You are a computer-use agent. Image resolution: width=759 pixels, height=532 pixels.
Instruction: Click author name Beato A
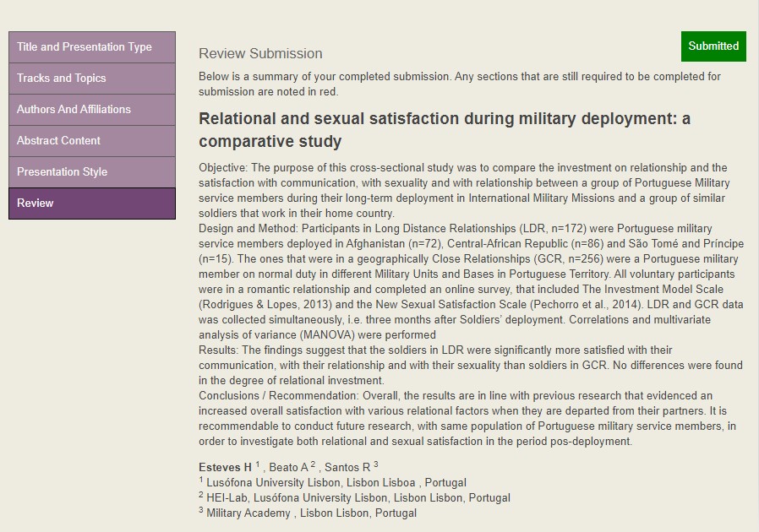pyautogui.click(x=288, y=467)
